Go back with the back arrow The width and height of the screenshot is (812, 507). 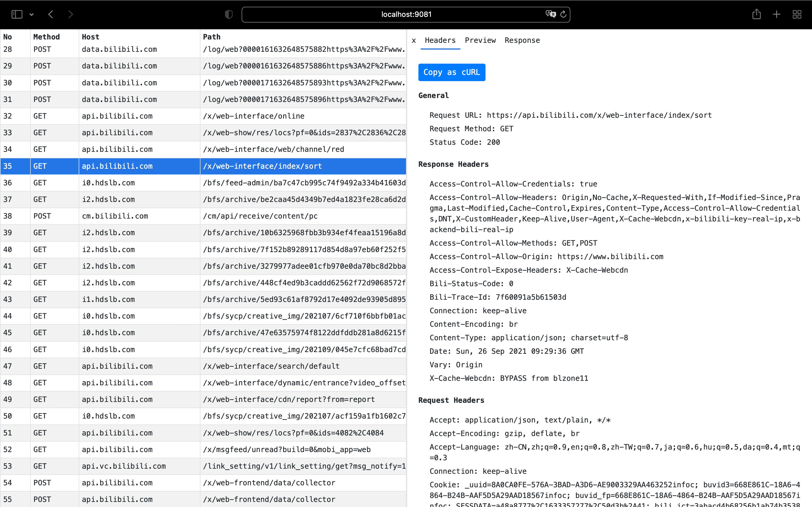point(51,14)
